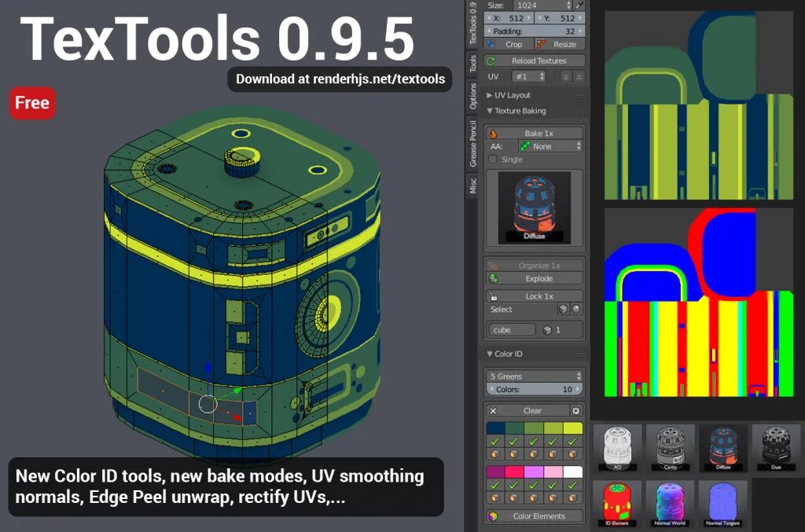Click the cube count icon next to cube field

[547, 330]
